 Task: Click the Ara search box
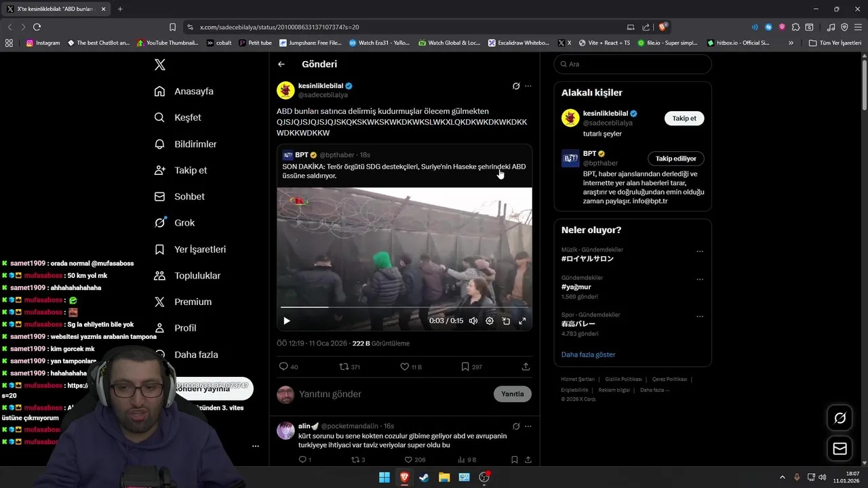(633, 64)
